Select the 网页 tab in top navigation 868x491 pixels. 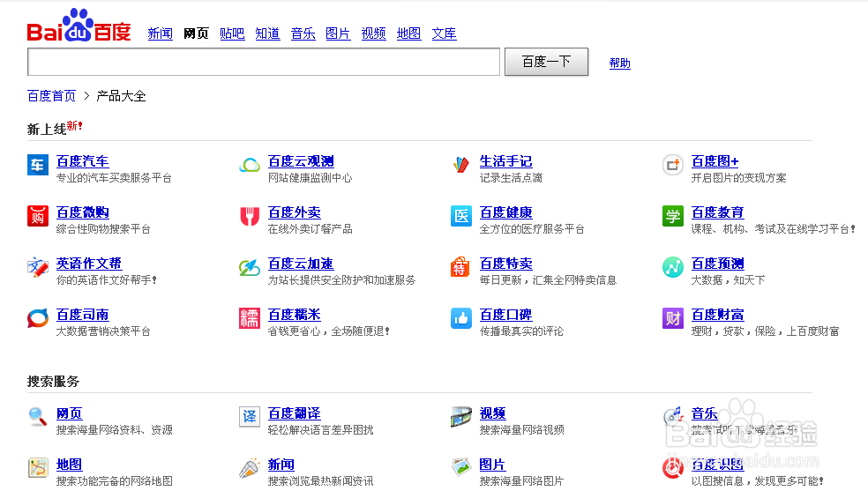(x=196, y=33)
